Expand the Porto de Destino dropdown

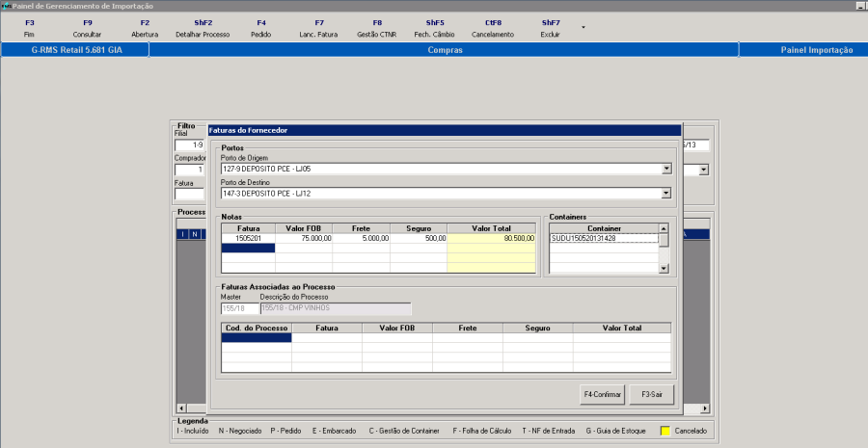tap(665, 194)
